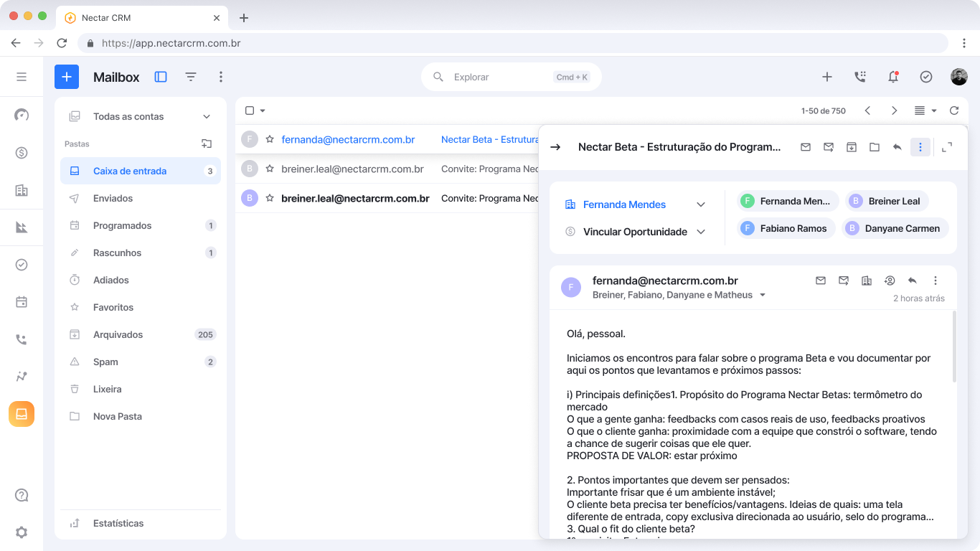Screen dimensions: 980x551
Task: Open the user profile avatar
Action: (x=959, y=77)
